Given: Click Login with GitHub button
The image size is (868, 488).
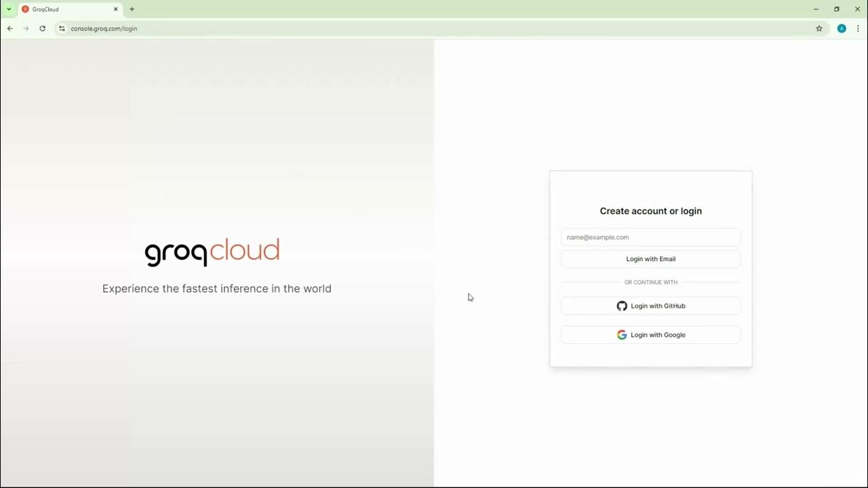Looking at the screenshot, I should point(650,306).
